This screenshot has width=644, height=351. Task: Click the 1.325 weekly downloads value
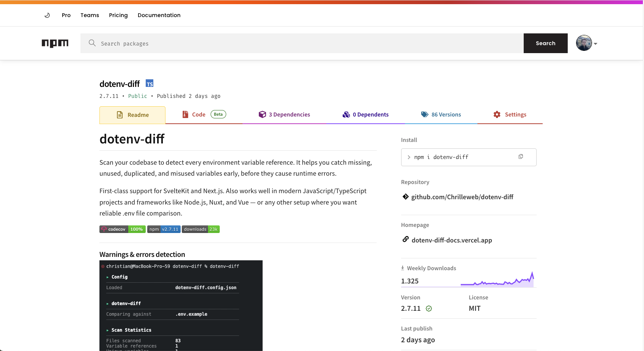(410, 281)
